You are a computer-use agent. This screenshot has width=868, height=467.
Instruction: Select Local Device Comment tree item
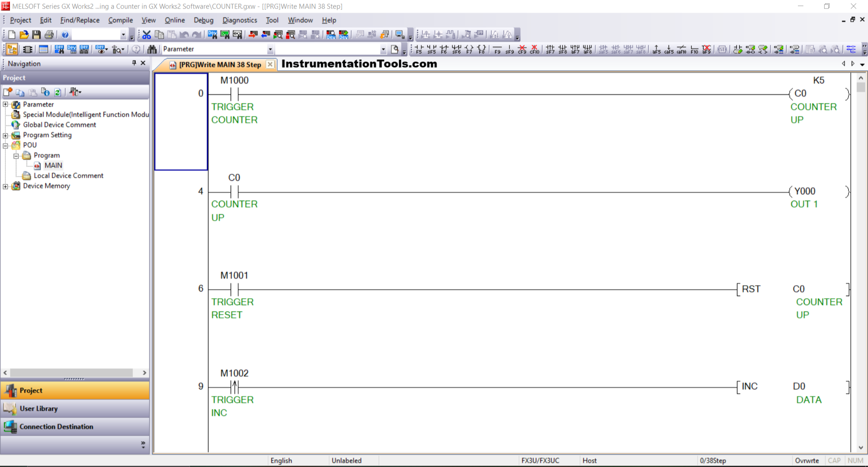tap(68, 176)
